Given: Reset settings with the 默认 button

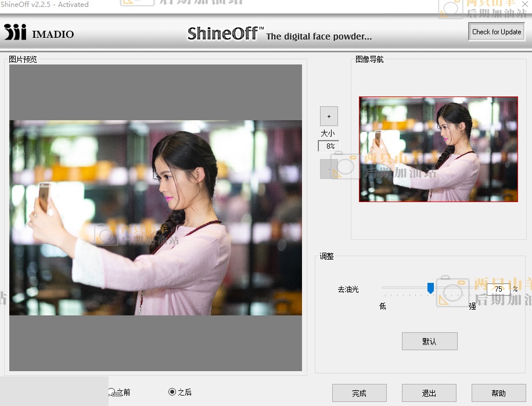Looking at the screenshot, I should point(429,342).
